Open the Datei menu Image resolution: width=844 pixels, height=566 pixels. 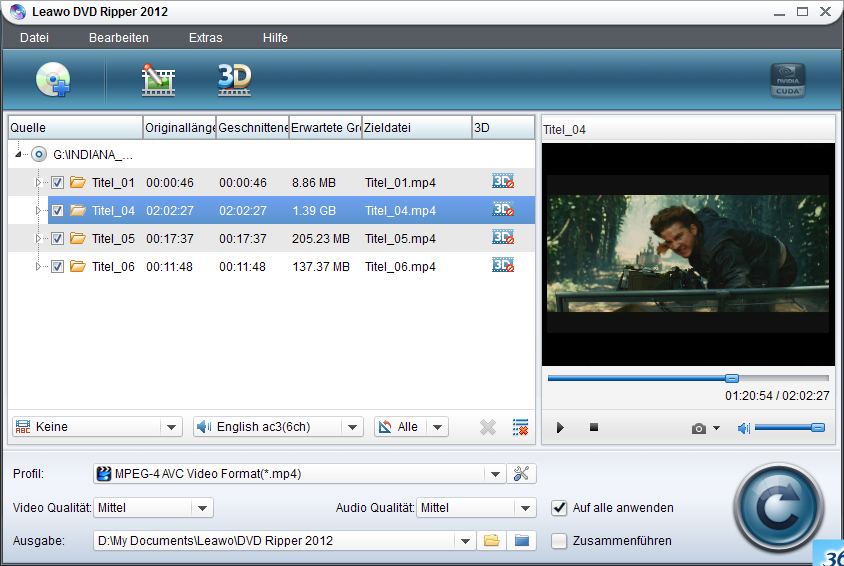click(x=34, y=38)
